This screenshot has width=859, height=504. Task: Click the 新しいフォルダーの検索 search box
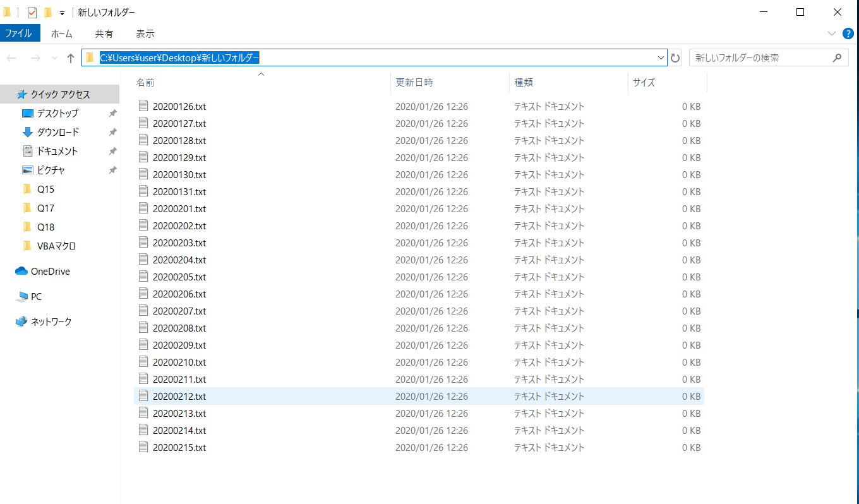768,57
